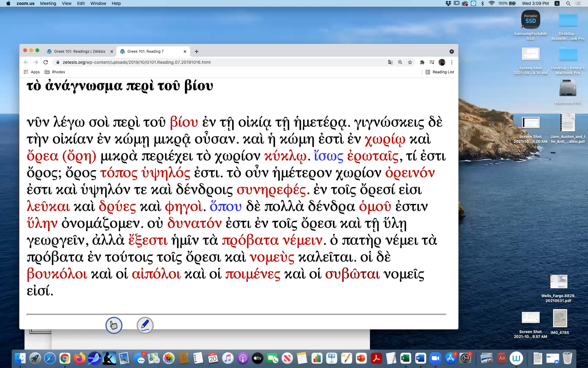Open the zoom.us application menu
This screenshot has width=588, height=368.
click(x=25, y=3)
